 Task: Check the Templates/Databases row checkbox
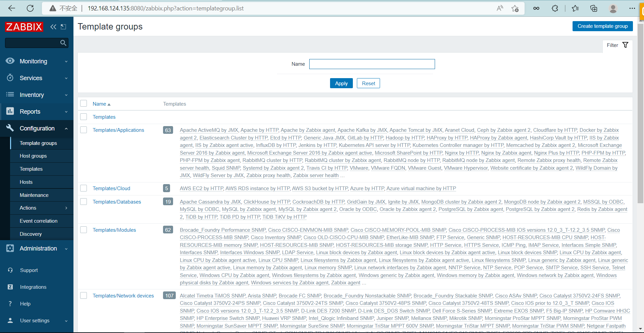[84, 202]
